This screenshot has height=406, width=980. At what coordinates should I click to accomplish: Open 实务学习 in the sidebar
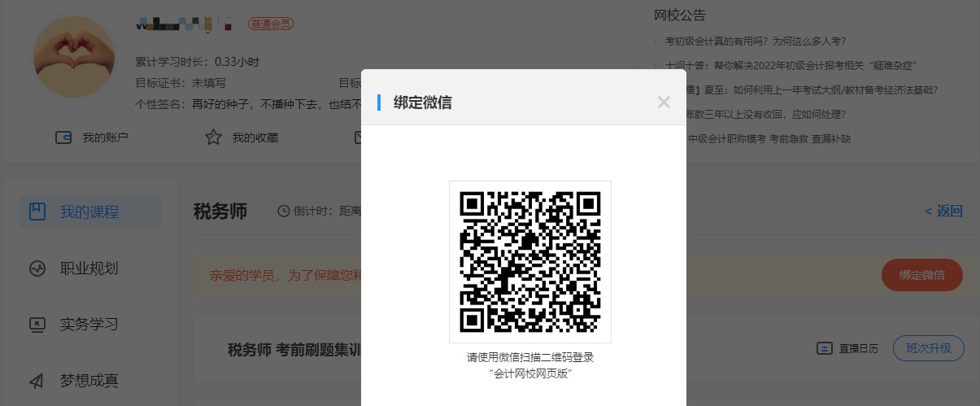(89, 324)
